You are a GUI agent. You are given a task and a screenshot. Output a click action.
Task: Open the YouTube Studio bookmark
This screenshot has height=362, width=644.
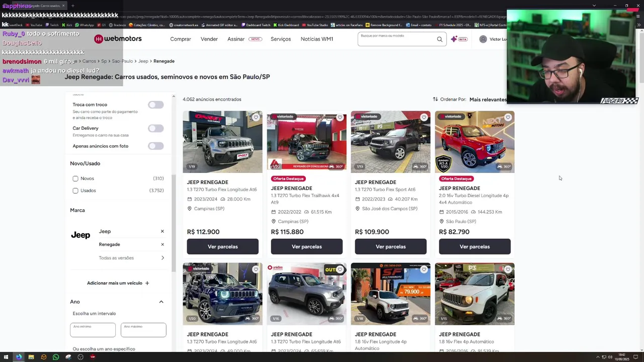point(315,25)
